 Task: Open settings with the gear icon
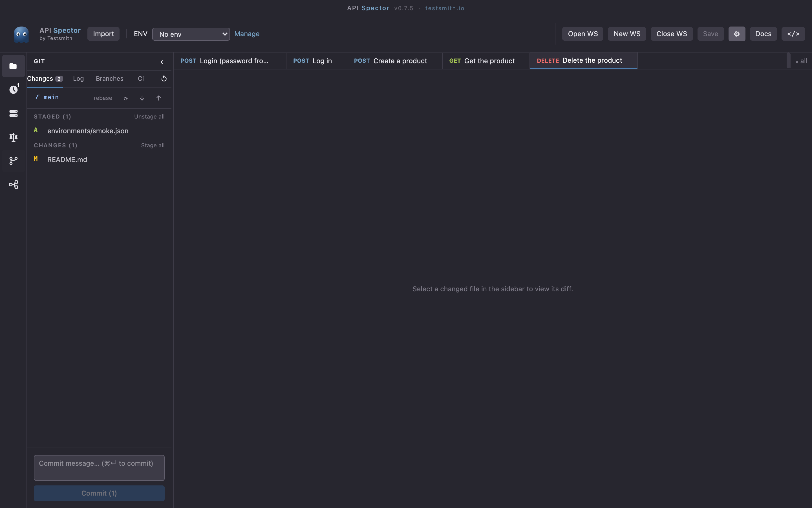pyautogui.click(x=736, y=34)
